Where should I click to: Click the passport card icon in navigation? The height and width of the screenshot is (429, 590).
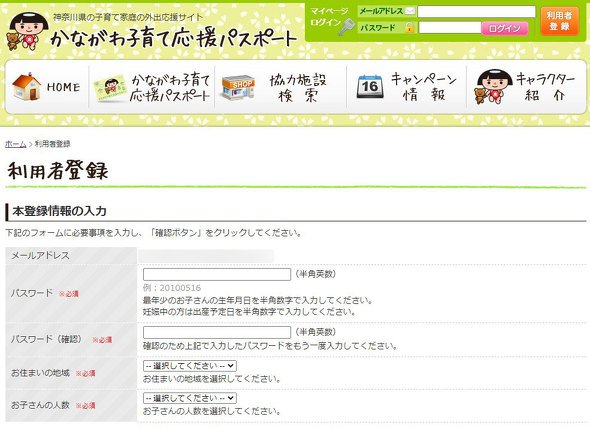coord(110,88)
